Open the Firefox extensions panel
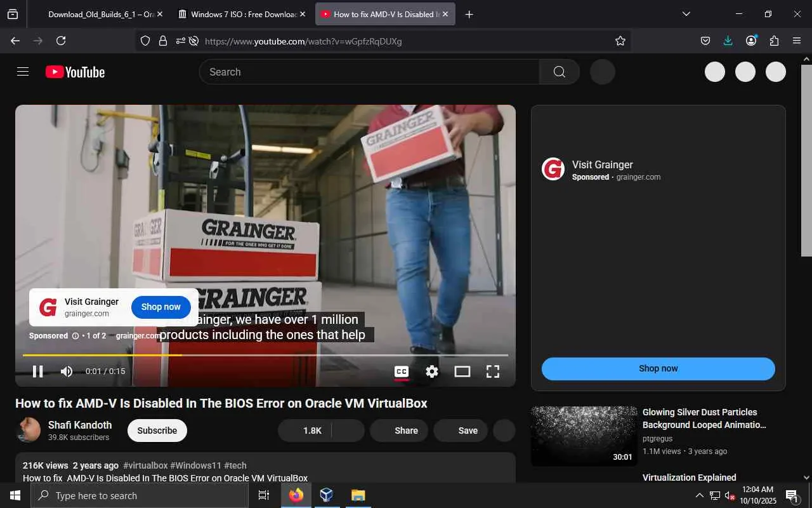The image size is (812, 508). click(x=774, y=41)
